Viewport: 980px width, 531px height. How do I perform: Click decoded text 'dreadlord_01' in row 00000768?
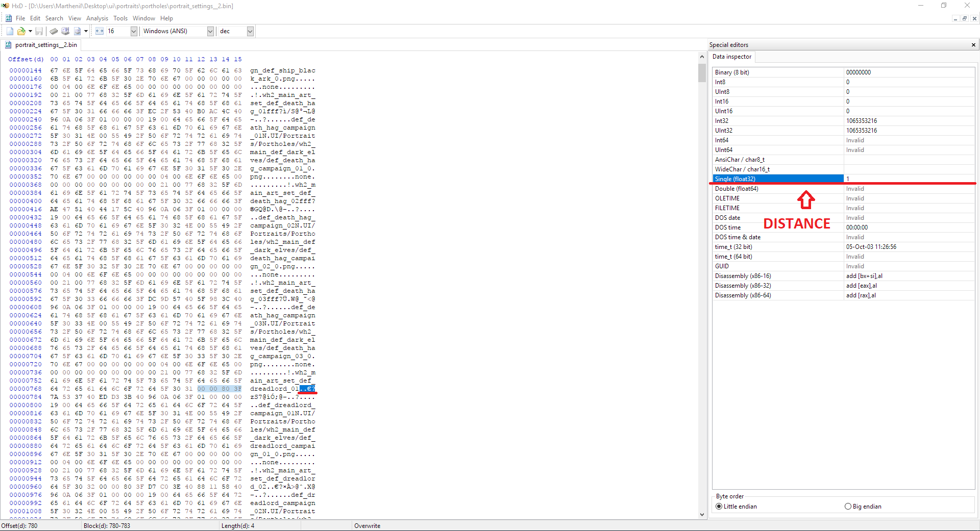tap(275, 389)
